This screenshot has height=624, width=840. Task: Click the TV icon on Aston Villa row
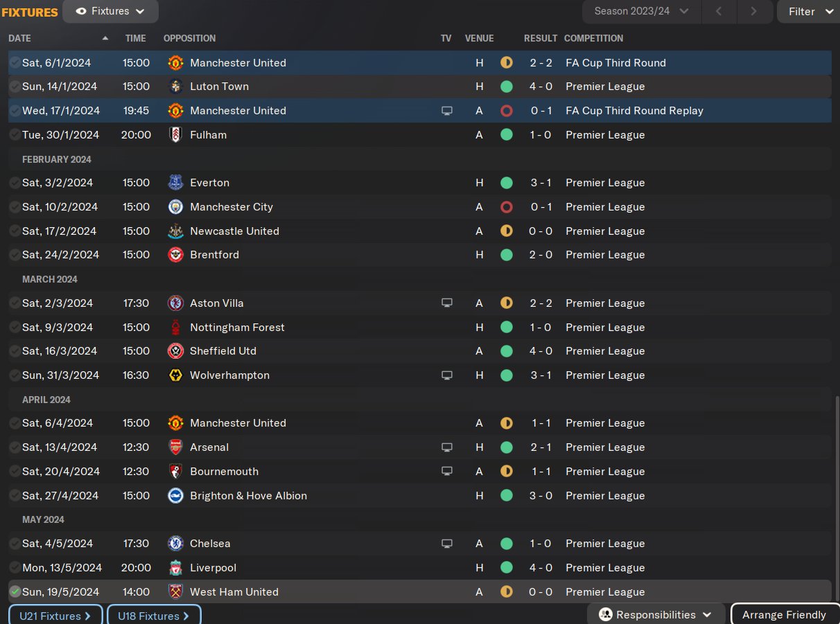tap(447, 303)
